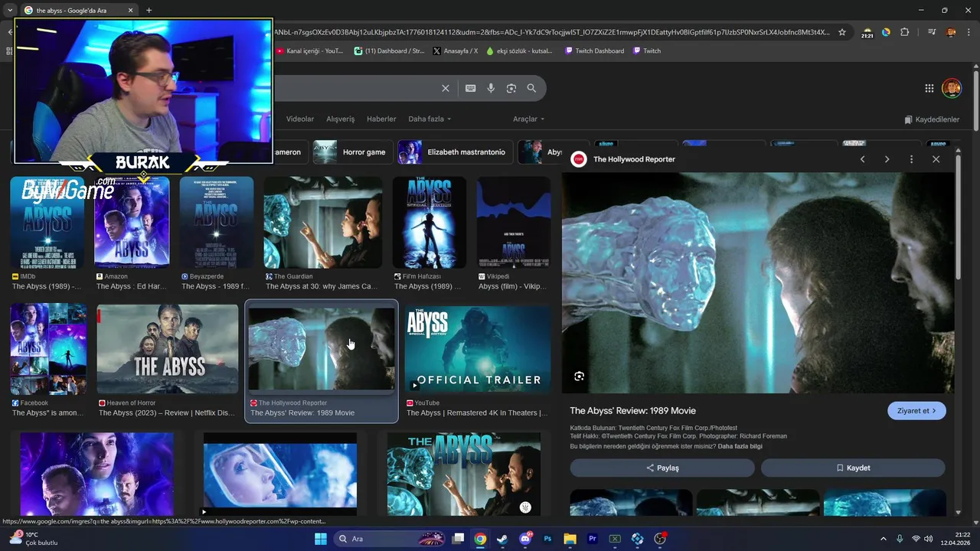Close the image preview panel
The image size is (980, 551).
(x=936, y=159)
